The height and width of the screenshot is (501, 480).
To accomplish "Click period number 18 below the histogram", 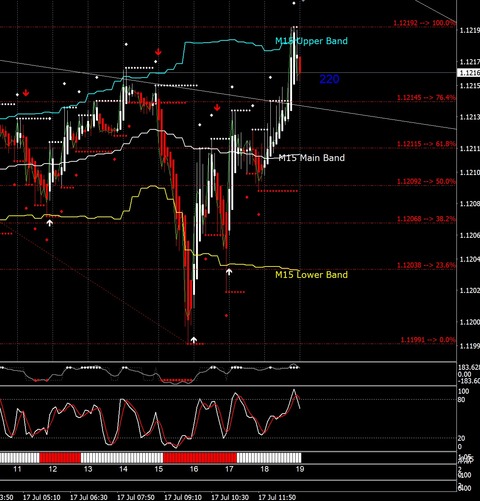I will tap(265, 469).
